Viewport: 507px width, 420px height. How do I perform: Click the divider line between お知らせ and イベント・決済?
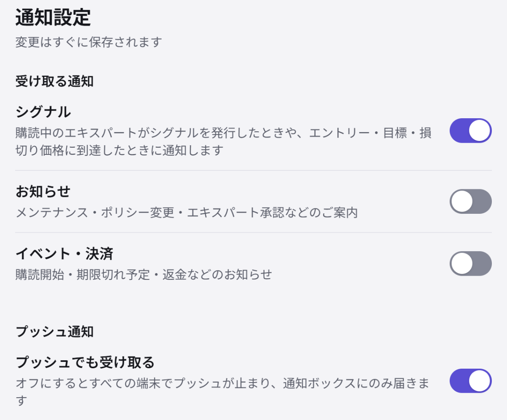click(x=253, y=232)
